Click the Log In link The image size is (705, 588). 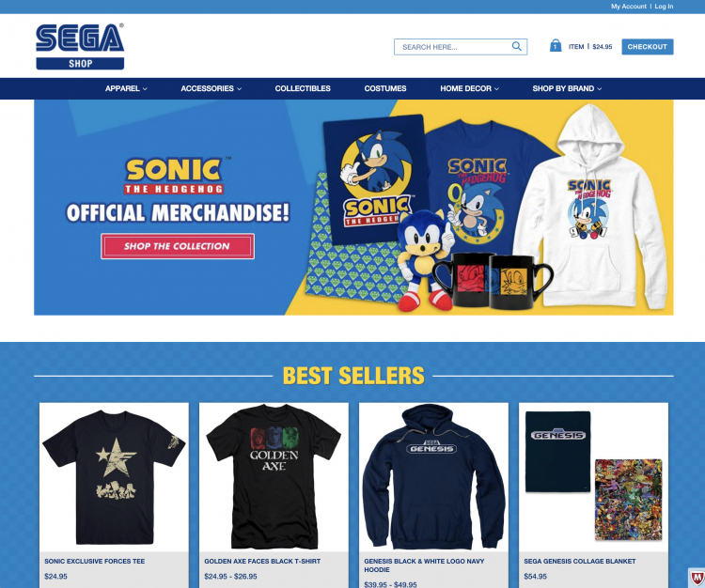pos(664,7)
